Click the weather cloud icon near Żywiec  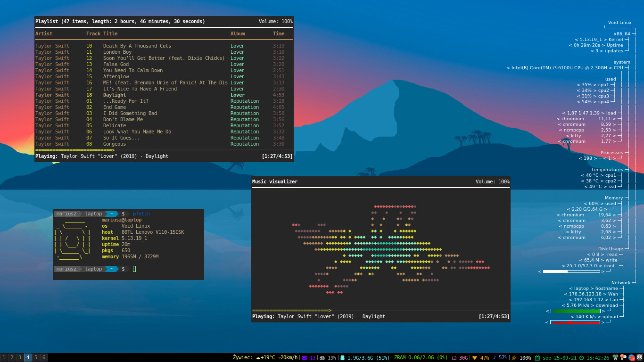(258, 358)
